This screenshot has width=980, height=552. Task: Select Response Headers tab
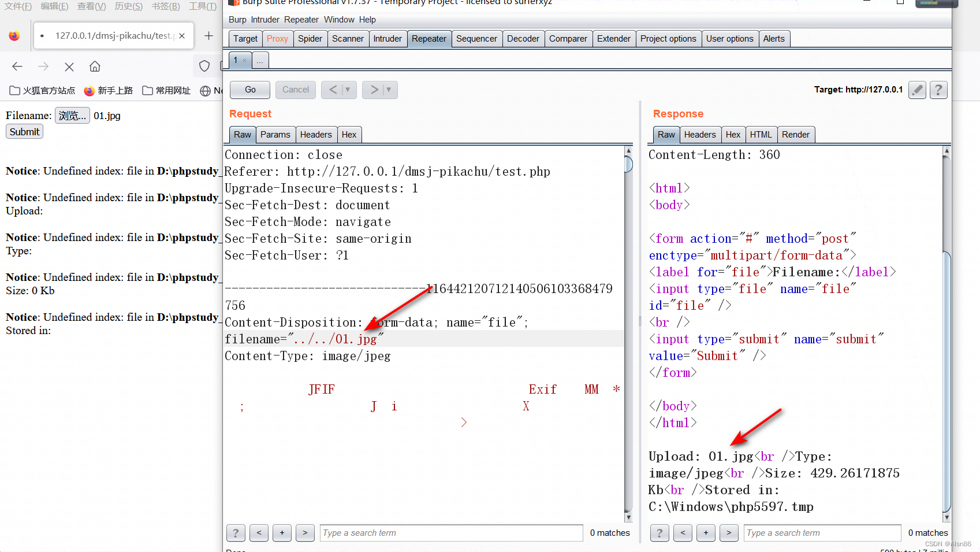point(700,135)
